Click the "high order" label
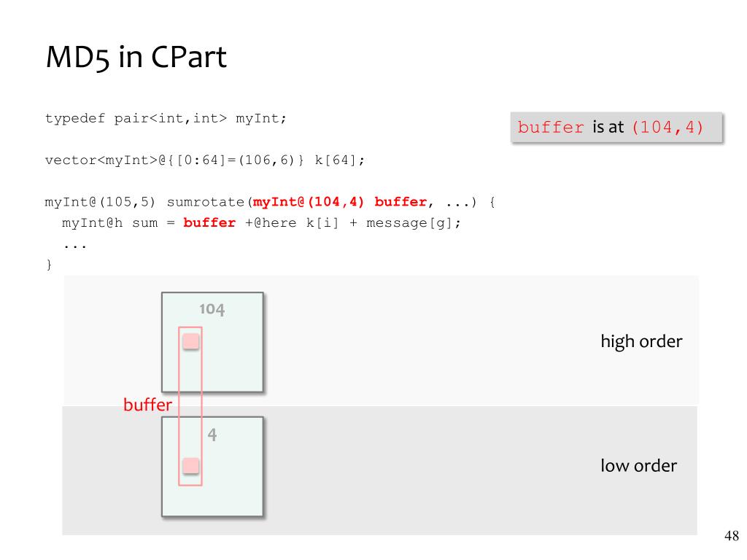This screenshot has height=560, width=747. click(641, 341)
